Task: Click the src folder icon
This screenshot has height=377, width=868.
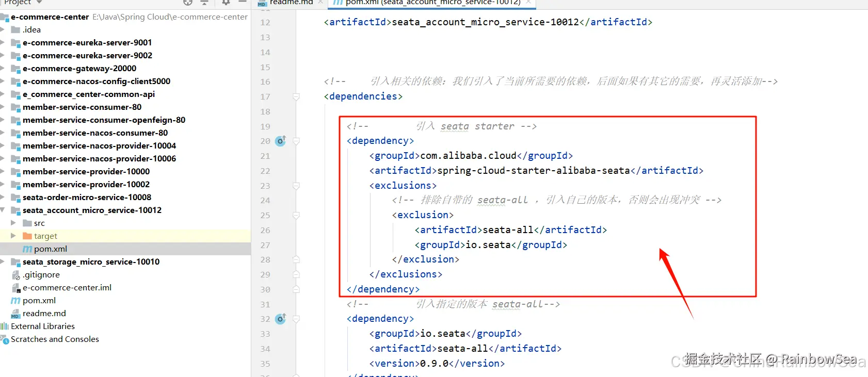Action: point(27,223)
